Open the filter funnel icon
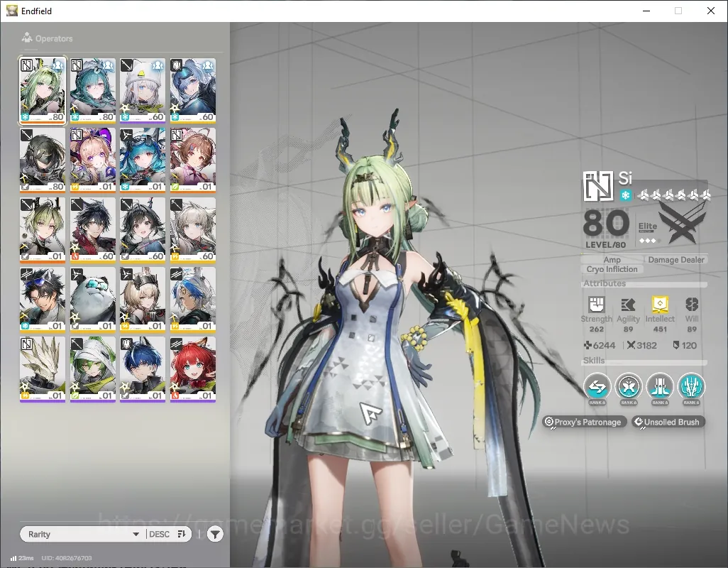This screenshot has height=568, width=728. (x=215, y=534)
